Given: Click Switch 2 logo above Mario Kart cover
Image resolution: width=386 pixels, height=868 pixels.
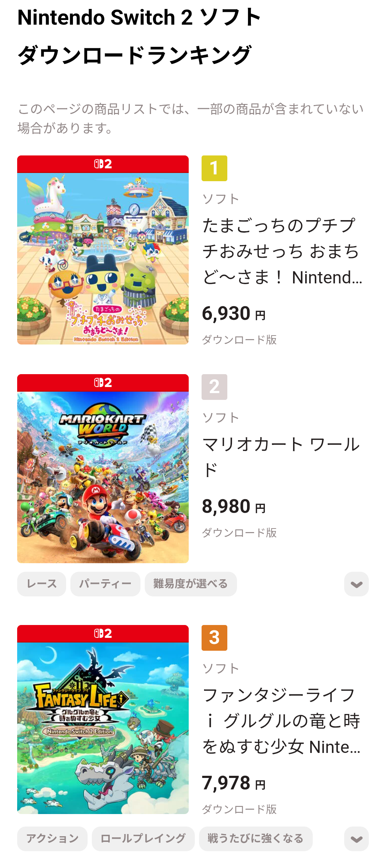Looking at the screenshot, I should click(x=103, y=383).
